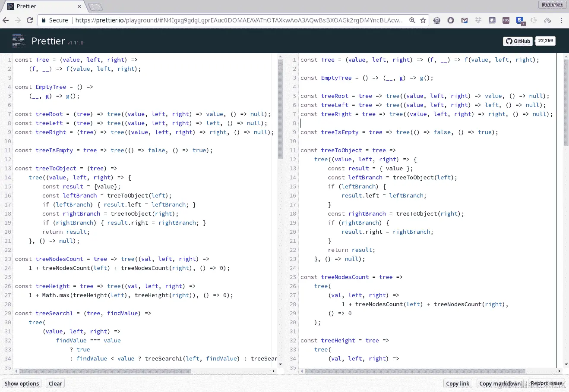Click the gear extension icon
This screenshot has width=569, height=392.
[437, 20]
